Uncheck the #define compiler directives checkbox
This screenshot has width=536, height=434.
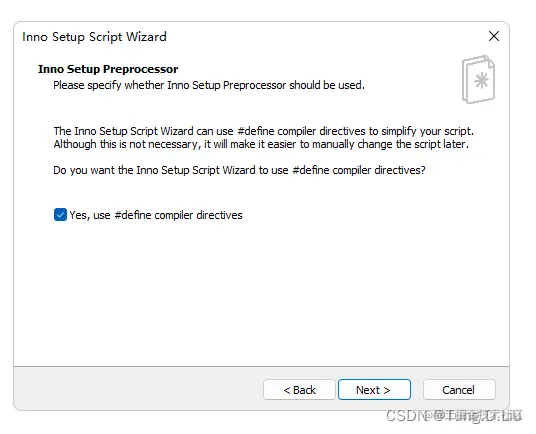(x=60, y=215)
